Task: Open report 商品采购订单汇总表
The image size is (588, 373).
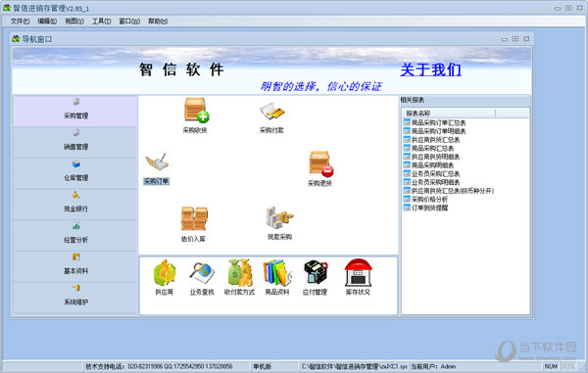Action: (434, 122)
